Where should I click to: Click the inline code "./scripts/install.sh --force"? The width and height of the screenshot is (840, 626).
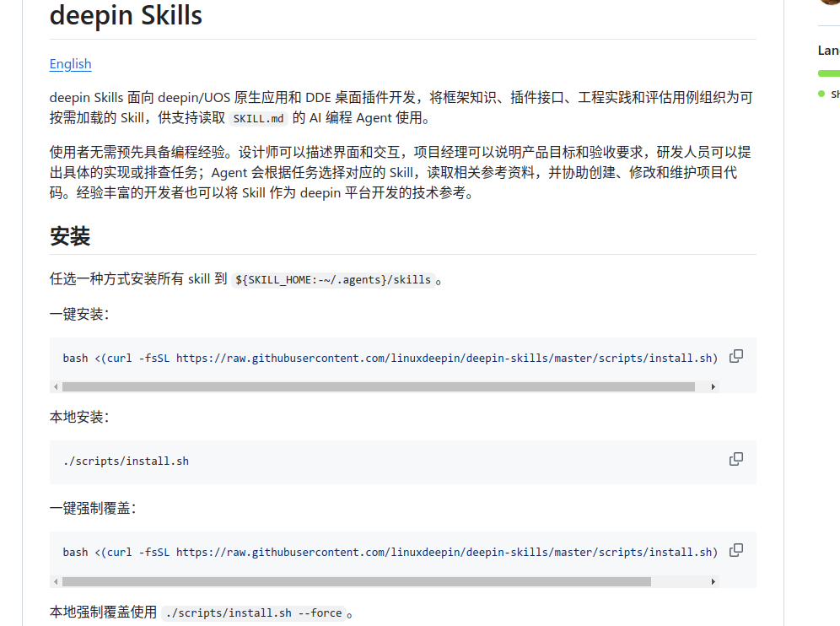point(253,613)
